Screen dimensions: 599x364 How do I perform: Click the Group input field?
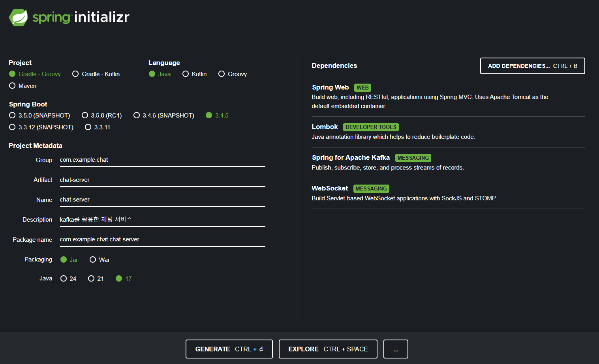[x=162, y=160]
